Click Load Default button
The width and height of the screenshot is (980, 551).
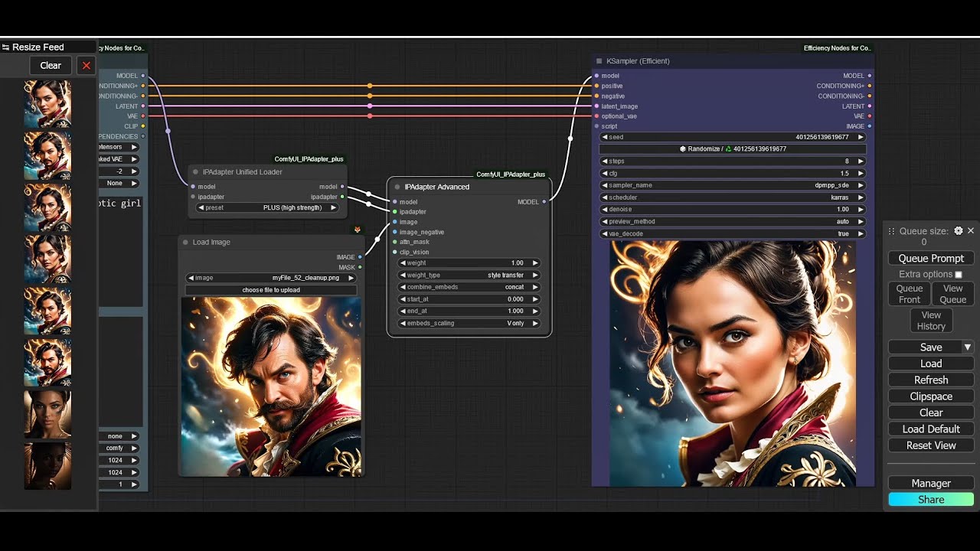pos(931,429)
